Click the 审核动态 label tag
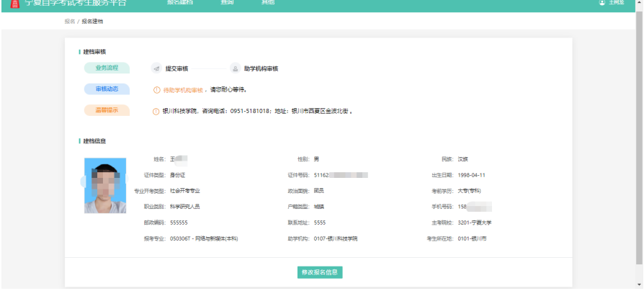 107,89
